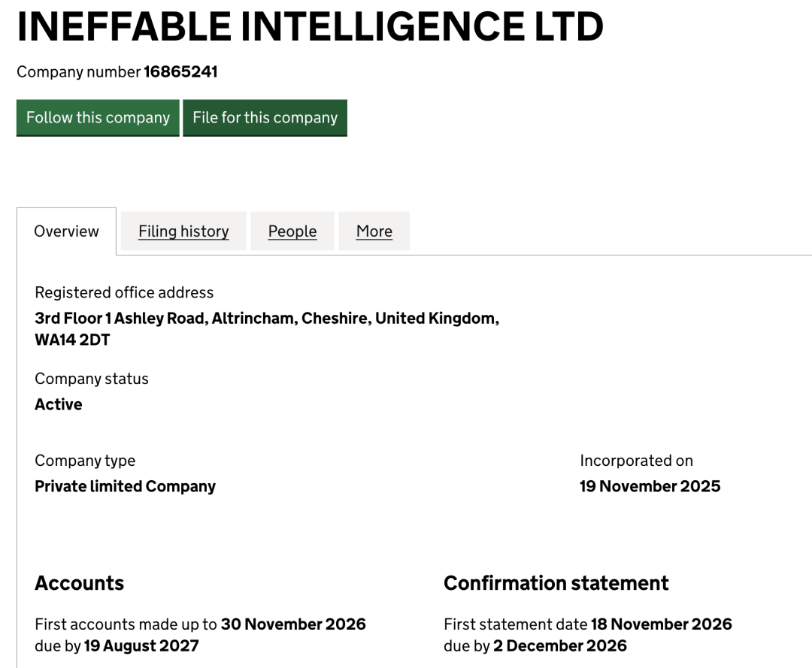The width and height of the screenshot is (812, 668).
Task: Click the Accounts section heading
Action: pos(79,583)
